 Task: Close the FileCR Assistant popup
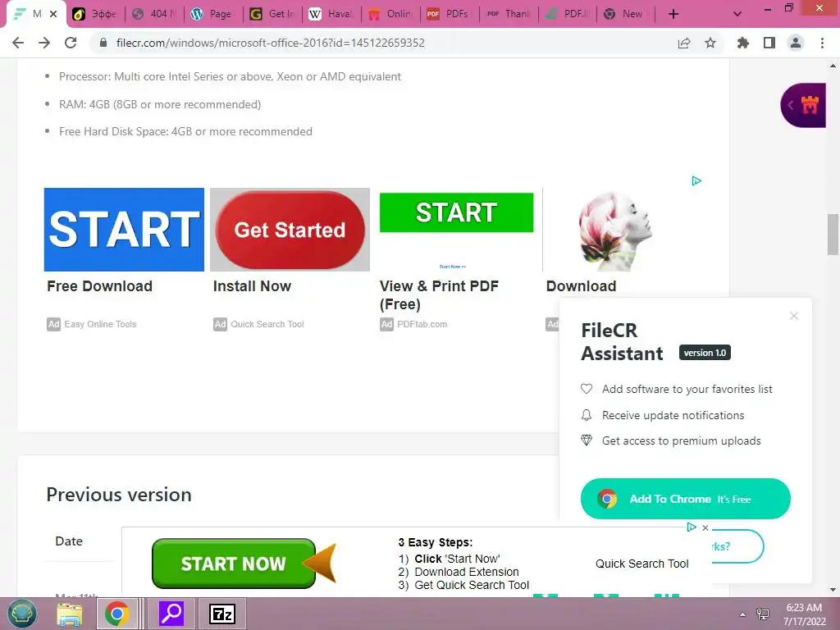click(794, 316)
